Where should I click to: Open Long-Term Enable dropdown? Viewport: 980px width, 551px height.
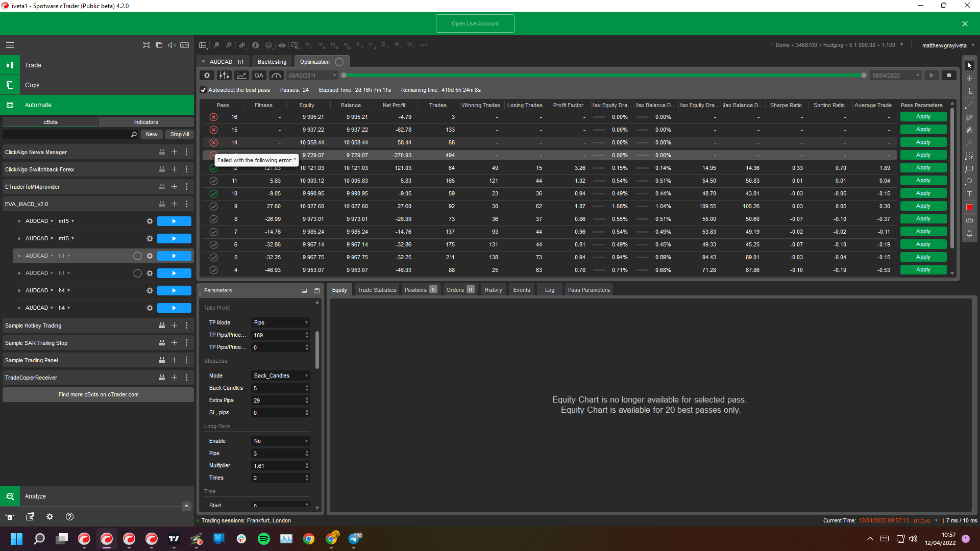tap(281, 441)
